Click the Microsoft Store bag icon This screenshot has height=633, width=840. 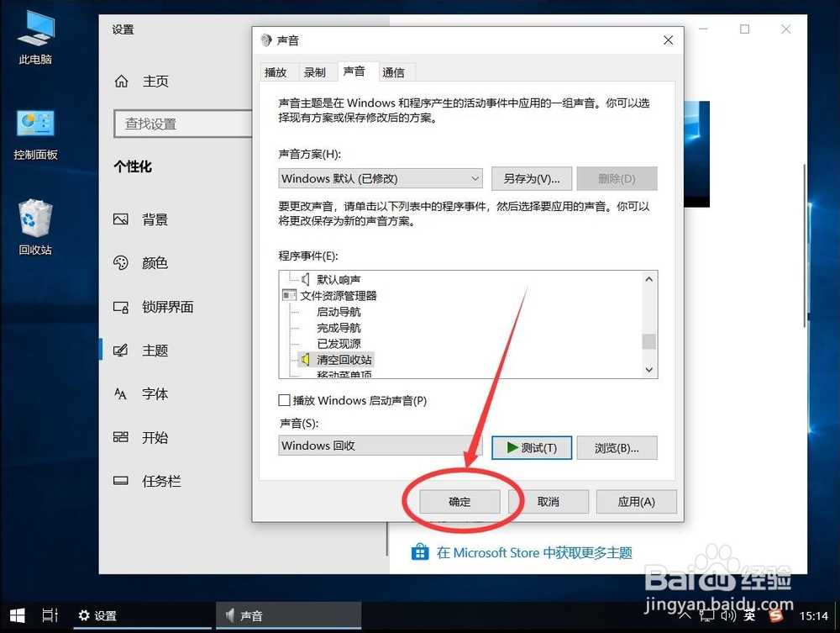420,552
